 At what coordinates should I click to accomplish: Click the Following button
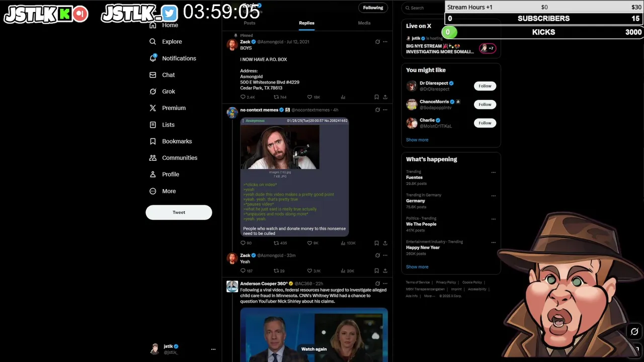(x=373, y=8)
